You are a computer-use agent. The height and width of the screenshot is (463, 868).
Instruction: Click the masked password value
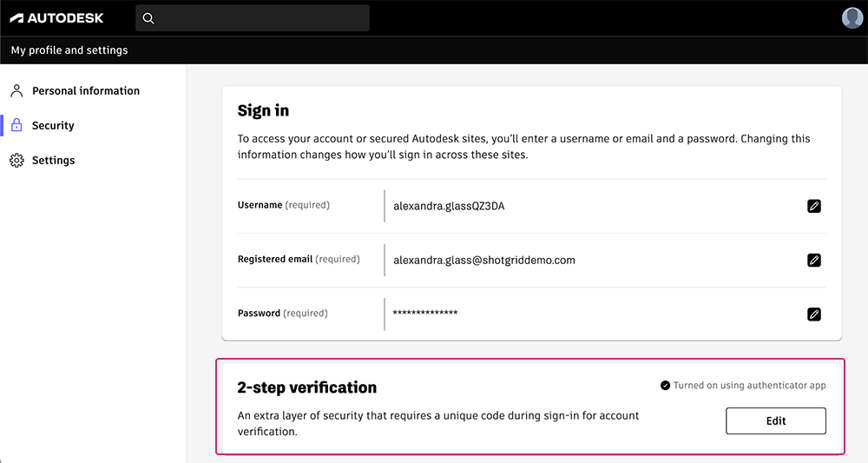point(425,314)
